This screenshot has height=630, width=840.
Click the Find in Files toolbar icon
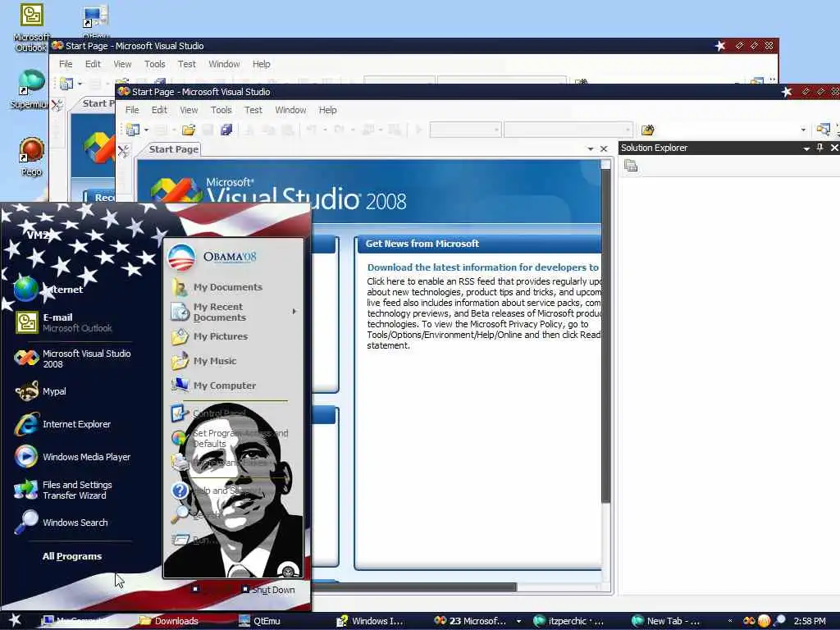648,130
